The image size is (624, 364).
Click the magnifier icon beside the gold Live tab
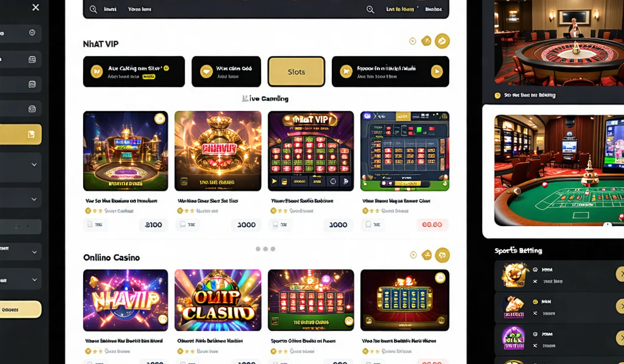(370, 9)
